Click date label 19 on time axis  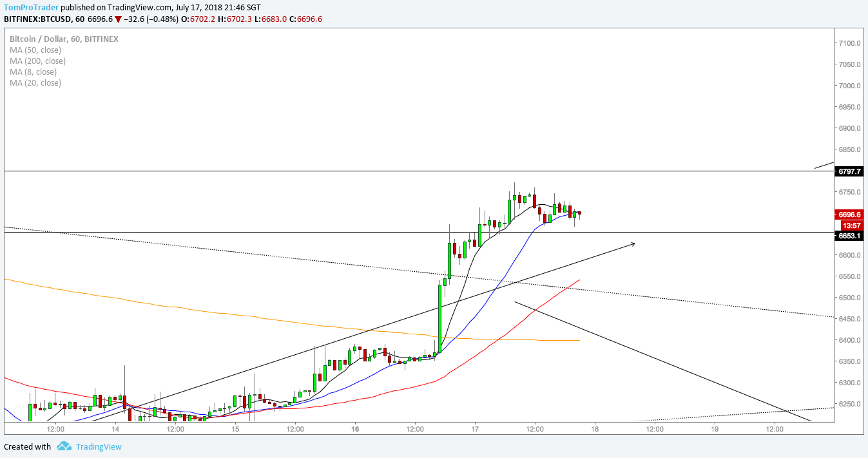(715, 428)
